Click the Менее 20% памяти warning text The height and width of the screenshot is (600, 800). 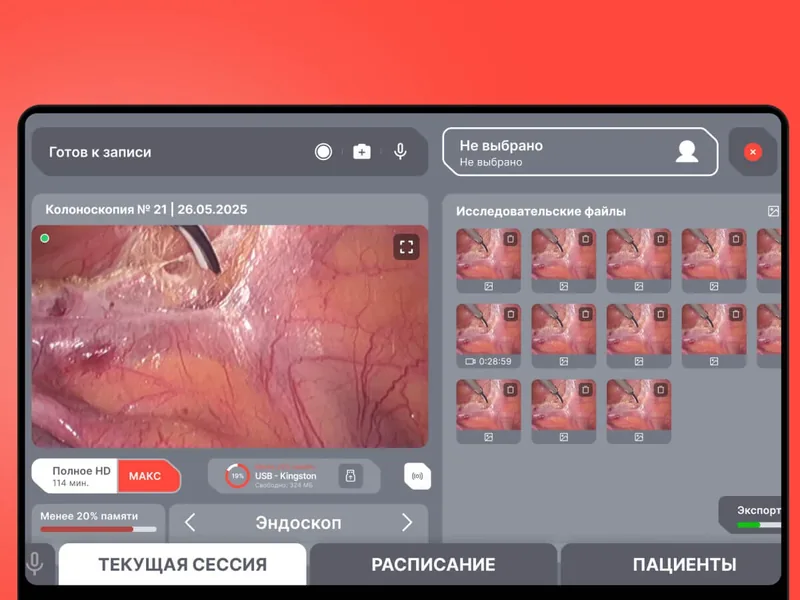(89, 516)
